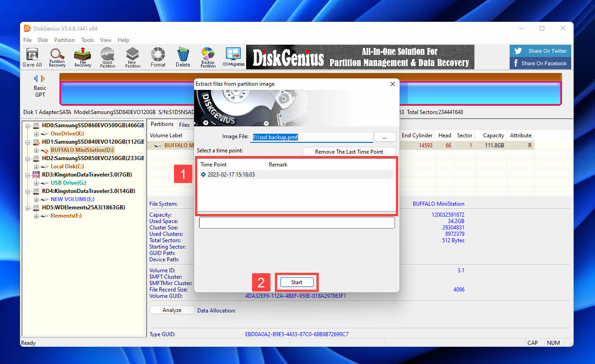Click Remove The Last Time Point button

pos(349,152)
